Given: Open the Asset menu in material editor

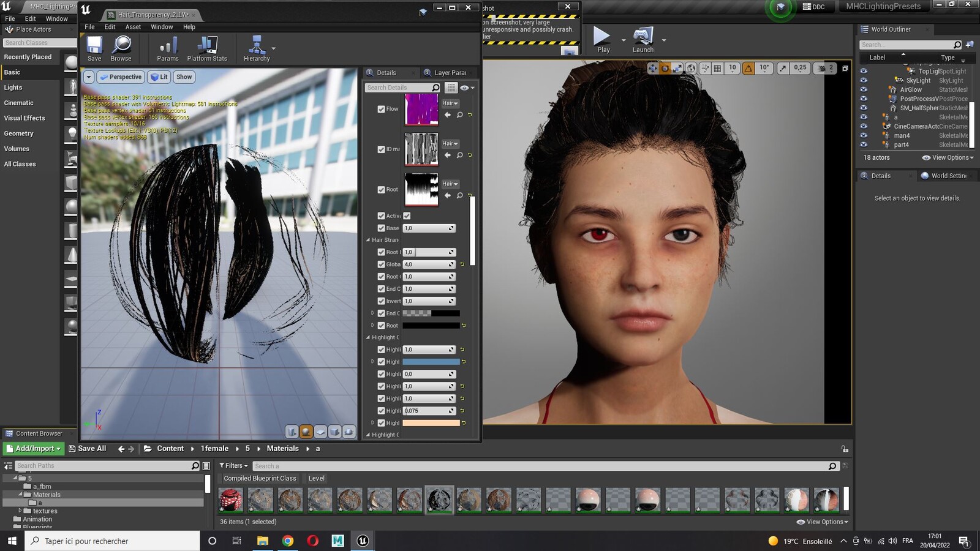Looking at the screenshot, I should pos(133,27).
